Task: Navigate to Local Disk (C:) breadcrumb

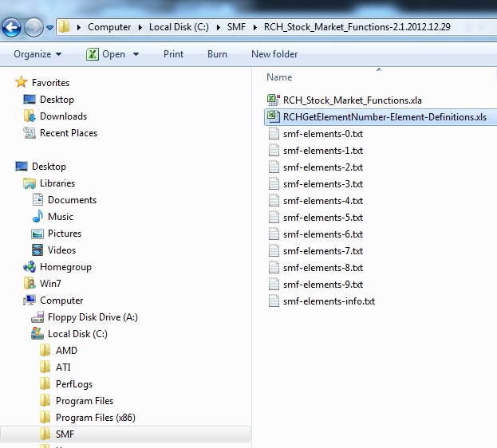Action: (x=179, y=27)
